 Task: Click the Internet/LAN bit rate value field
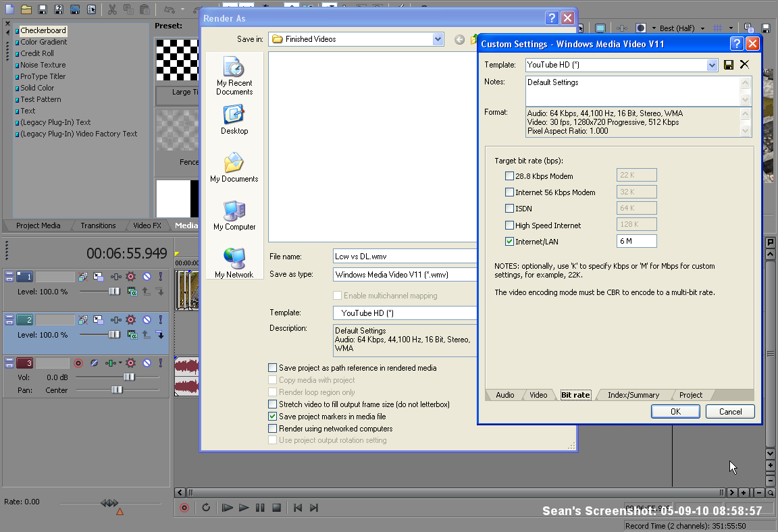tap(636, 241)
